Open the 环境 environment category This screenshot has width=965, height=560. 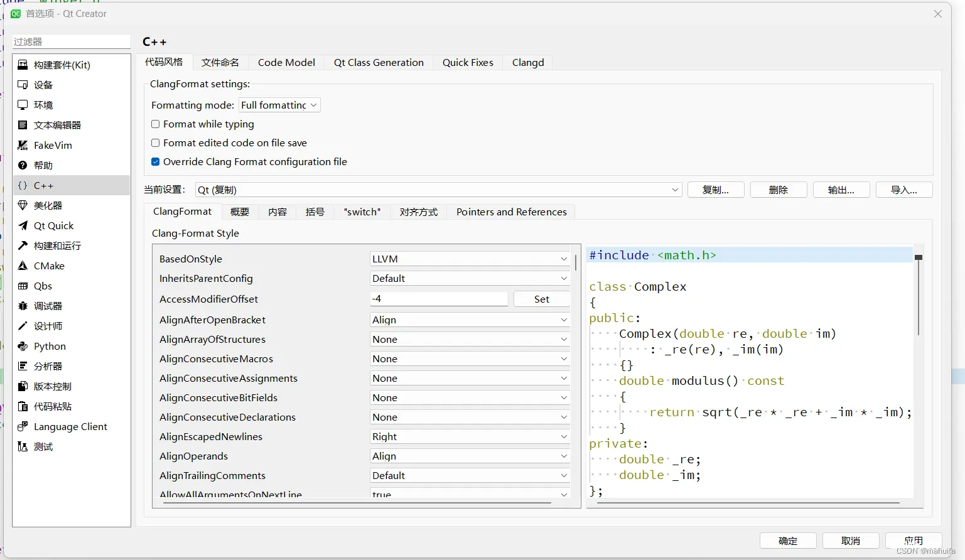tap(71, 105)
